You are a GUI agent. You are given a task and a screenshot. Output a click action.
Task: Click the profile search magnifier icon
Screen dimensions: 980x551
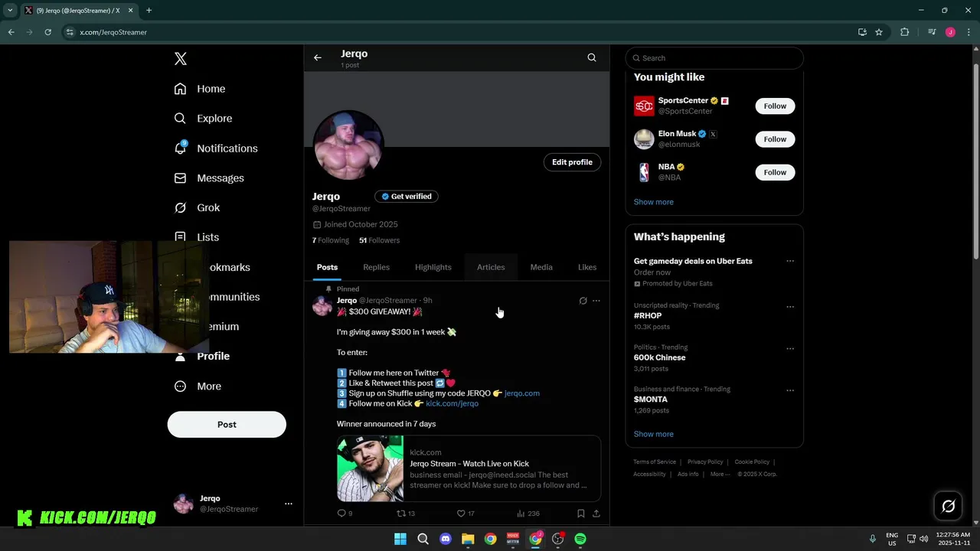592,57
